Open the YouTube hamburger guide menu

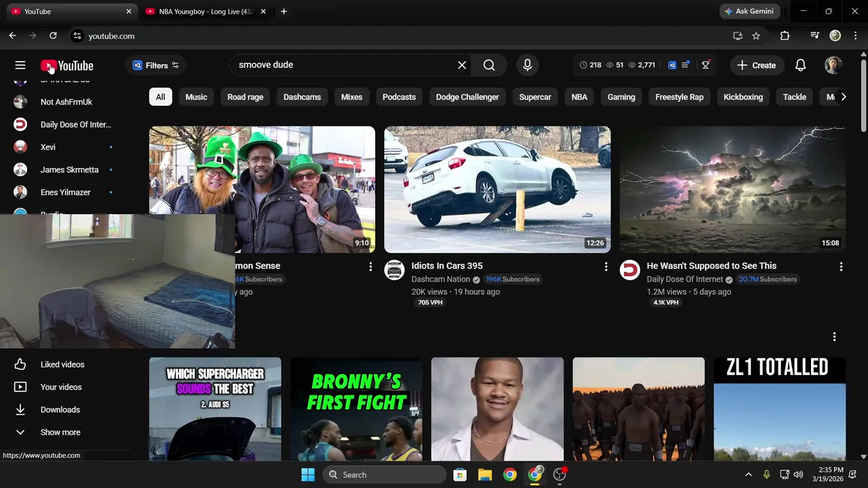[20, 65]
